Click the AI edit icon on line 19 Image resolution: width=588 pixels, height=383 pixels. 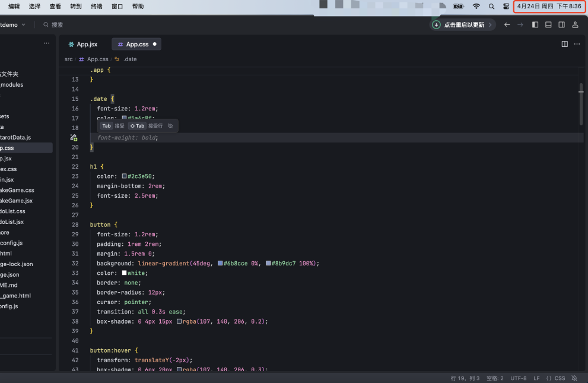pyautogui.click(x=74, y=138)
